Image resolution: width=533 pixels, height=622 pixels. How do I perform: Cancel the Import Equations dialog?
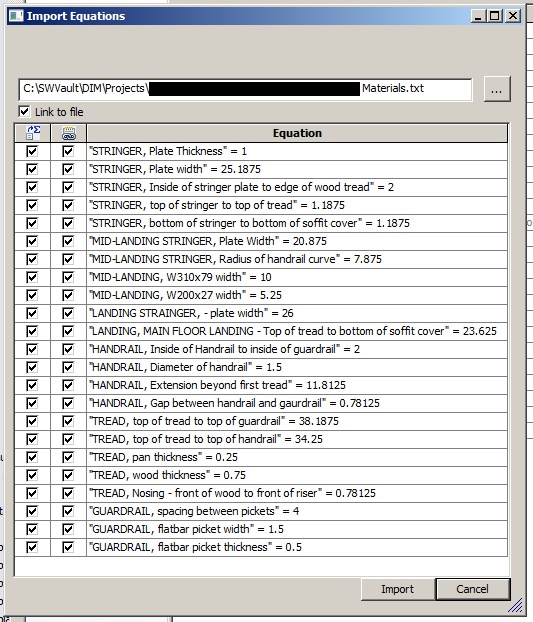(472, 589)
